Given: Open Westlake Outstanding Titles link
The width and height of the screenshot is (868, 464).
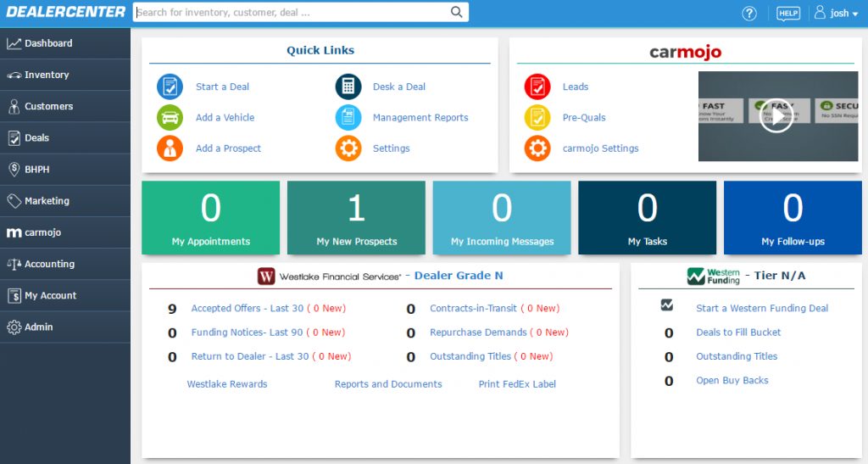Looking at the screenshot, I should click(x=470, y=356).
